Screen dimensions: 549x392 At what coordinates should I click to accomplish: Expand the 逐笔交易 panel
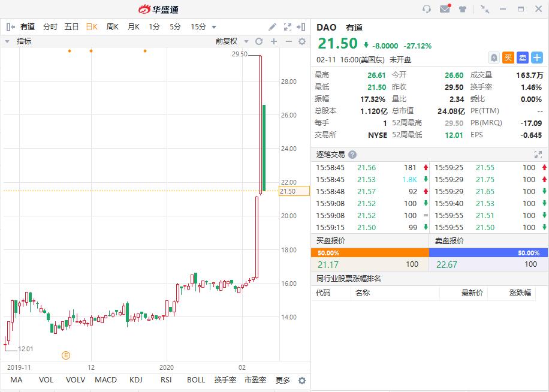(538, 155)
